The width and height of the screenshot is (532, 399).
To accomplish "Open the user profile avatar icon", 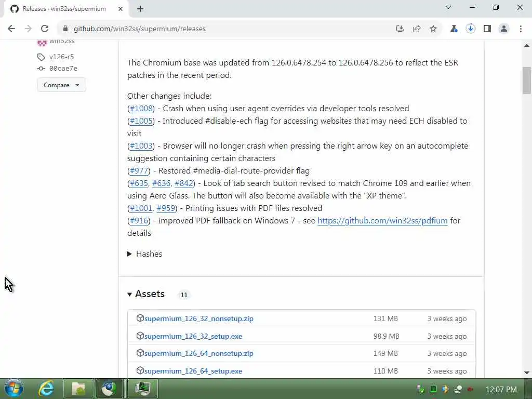I will tap(504, 29).
